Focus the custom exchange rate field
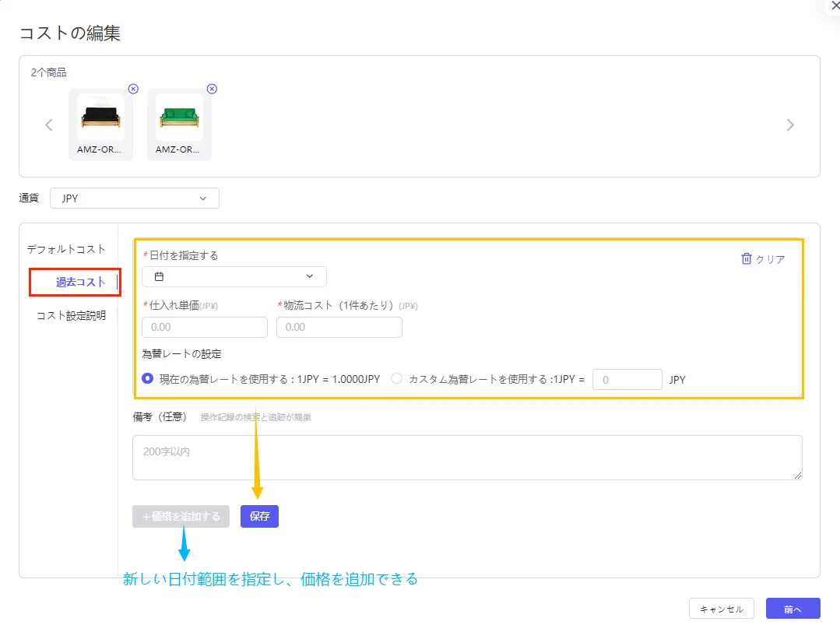The width and height of the screenshot is (840, 625). coord(627,380)
